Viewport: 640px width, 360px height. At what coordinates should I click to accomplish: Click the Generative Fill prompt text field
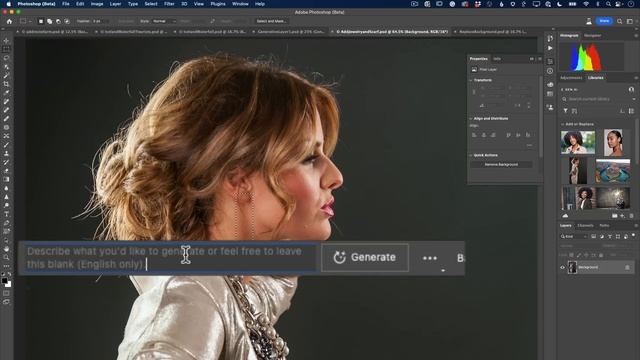pyautogui.click(x=171, y=258)
